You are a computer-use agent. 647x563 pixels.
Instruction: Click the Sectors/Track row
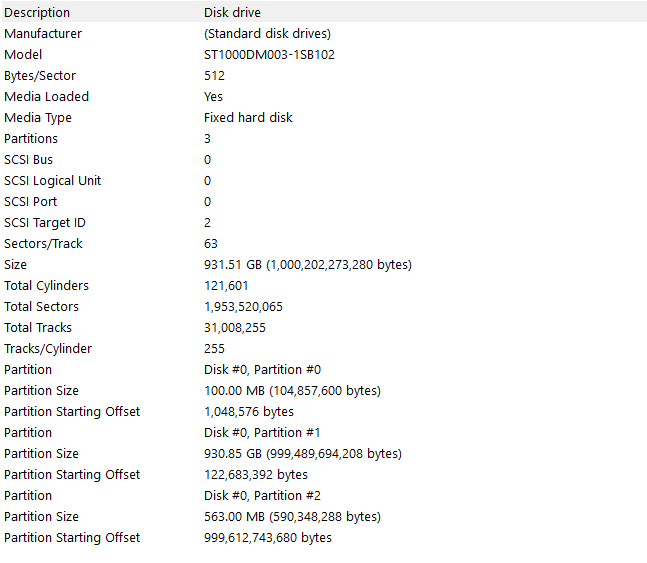pyautogui.click(x=44, y=243)
